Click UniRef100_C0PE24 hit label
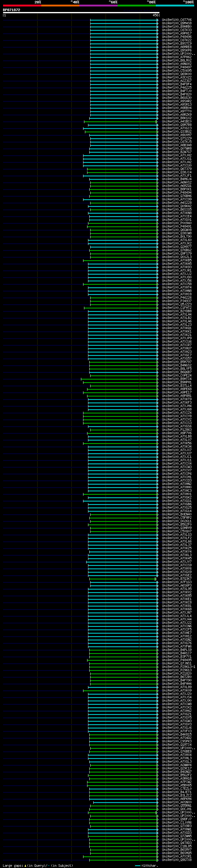The width and height of the screenshot is (197, 868). (x=176, y=375)
